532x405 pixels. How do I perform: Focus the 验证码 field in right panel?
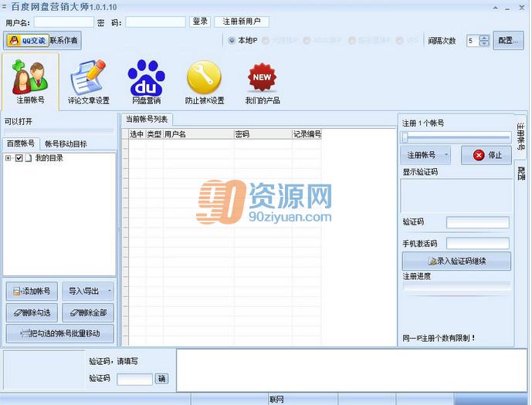click(478, 223)
